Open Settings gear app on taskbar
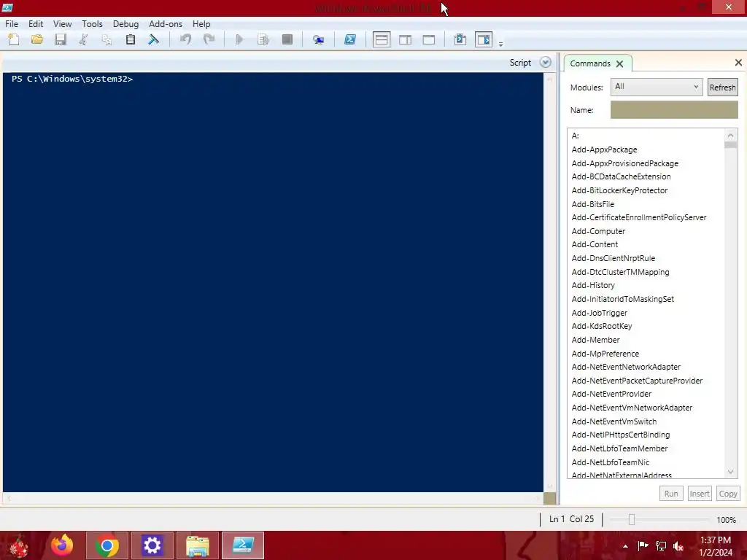747x560 pixels. coord(152,545)
